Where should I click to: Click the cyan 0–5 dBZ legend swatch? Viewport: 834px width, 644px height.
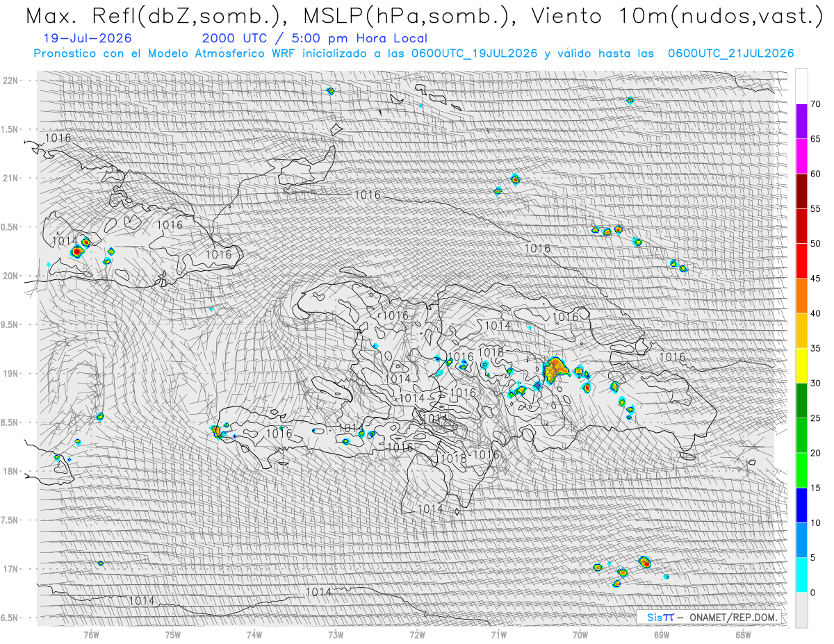pyautogui.click(x=801, y=575)
